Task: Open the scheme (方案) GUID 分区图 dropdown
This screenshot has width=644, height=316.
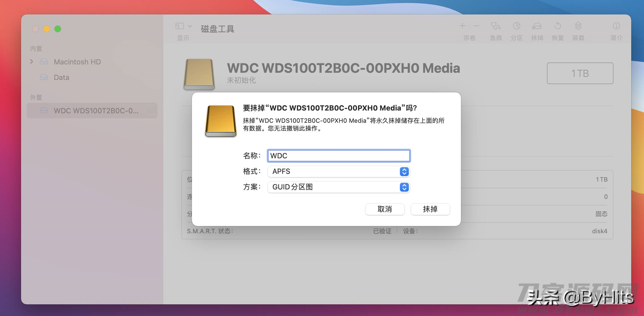Action: click(x=339, y=187)
